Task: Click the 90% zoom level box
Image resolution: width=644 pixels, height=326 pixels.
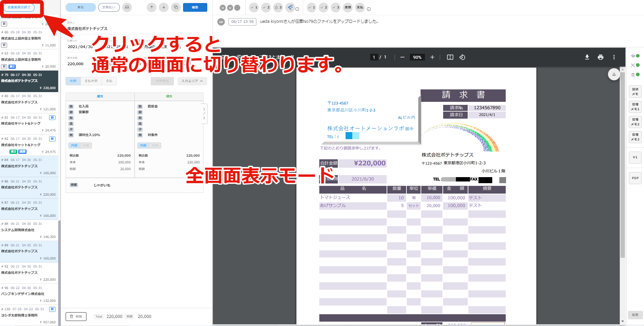Action: click(x=417, y=57)
